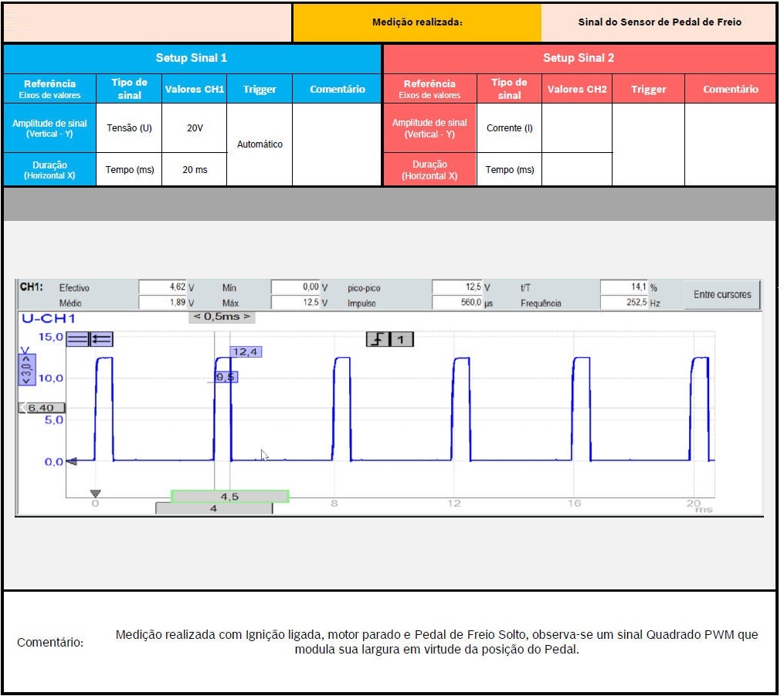Click the Efectivo value field 4,62
This screenshot has height=696, width=784.
point(163,287)
